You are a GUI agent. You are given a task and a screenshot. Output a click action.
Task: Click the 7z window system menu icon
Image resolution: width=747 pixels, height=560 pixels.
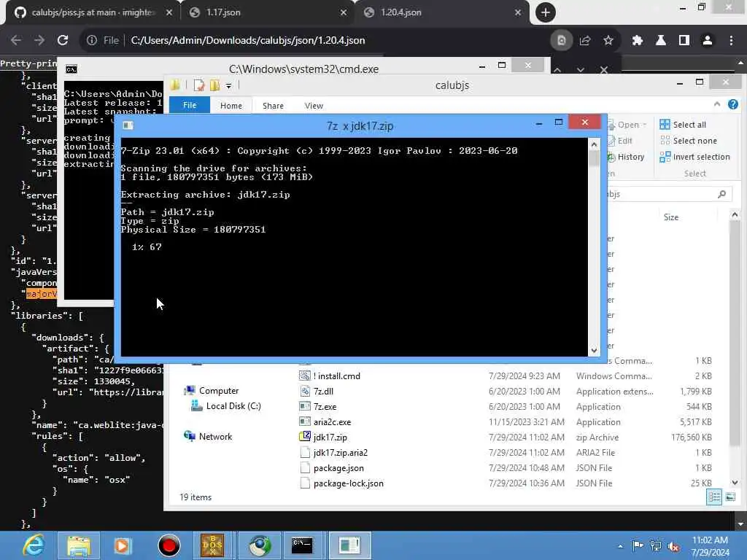coord(128,125)
